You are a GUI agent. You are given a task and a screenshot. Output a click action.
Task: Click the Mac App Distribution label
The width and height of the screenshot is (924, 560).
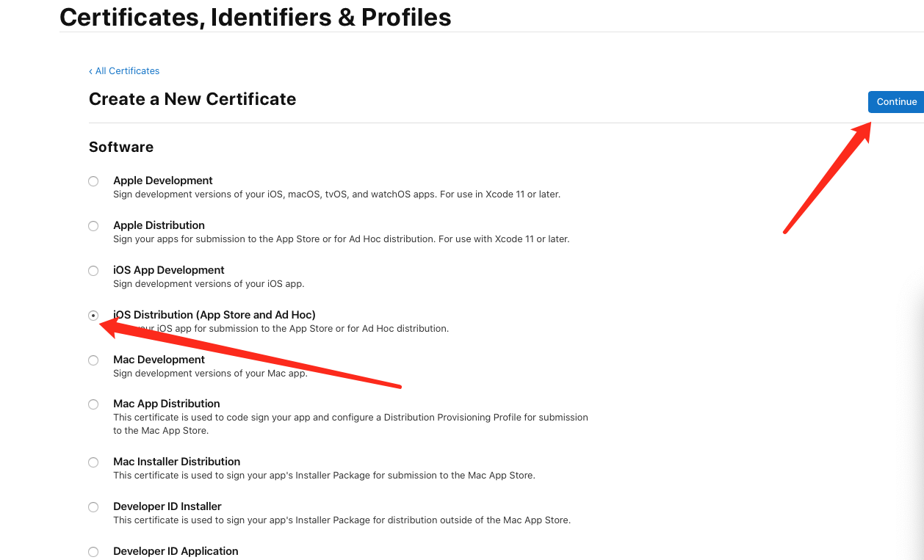pos(167,404)
